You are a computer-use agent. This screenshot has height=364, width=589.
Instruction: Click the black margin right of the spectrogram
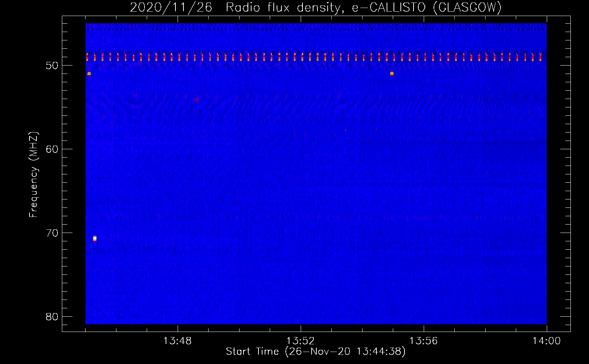point(558,175)
